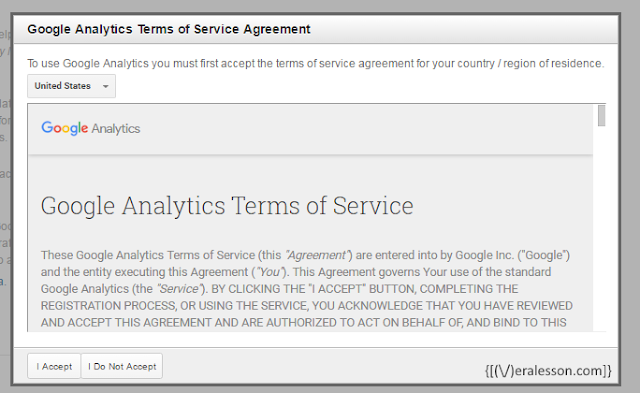Click the terms of service scrollbar thumb
Viewport: 640px width, 393px height.
coord(601,115)
